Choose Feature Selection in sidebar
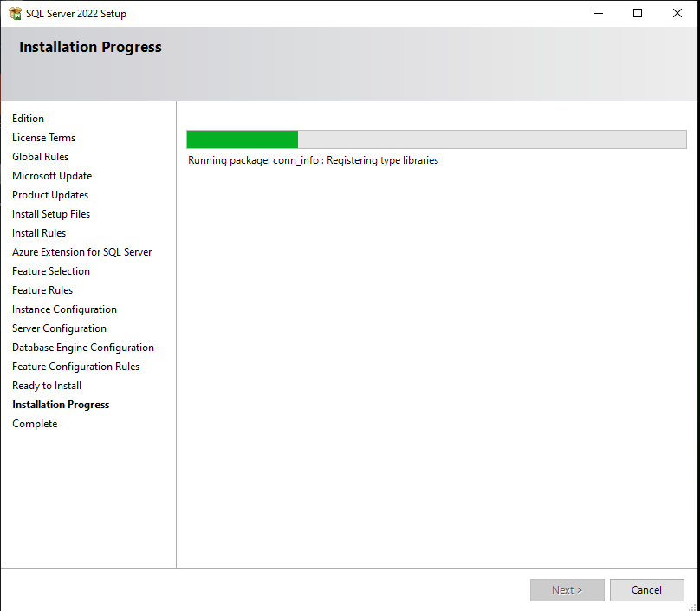Image resolution: width=700 pixels, height=611 pixels. click(x=51, y=271)
